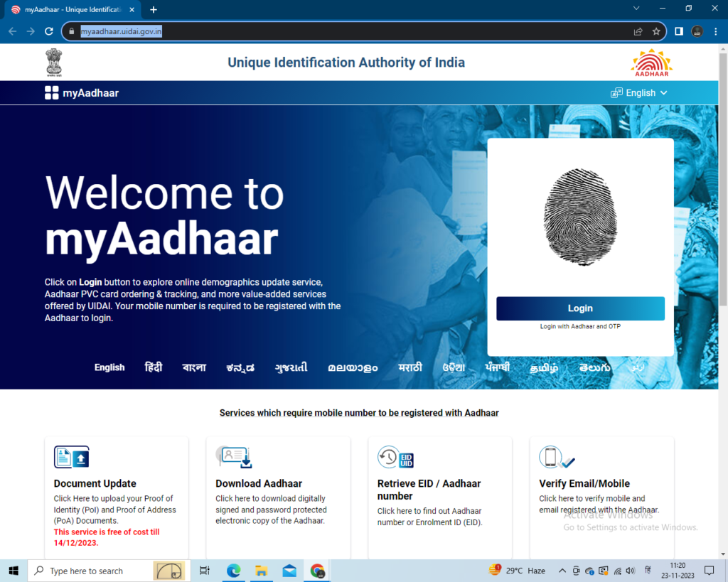
Task: Open the tab search dropdown arrow
Action: 636,9
